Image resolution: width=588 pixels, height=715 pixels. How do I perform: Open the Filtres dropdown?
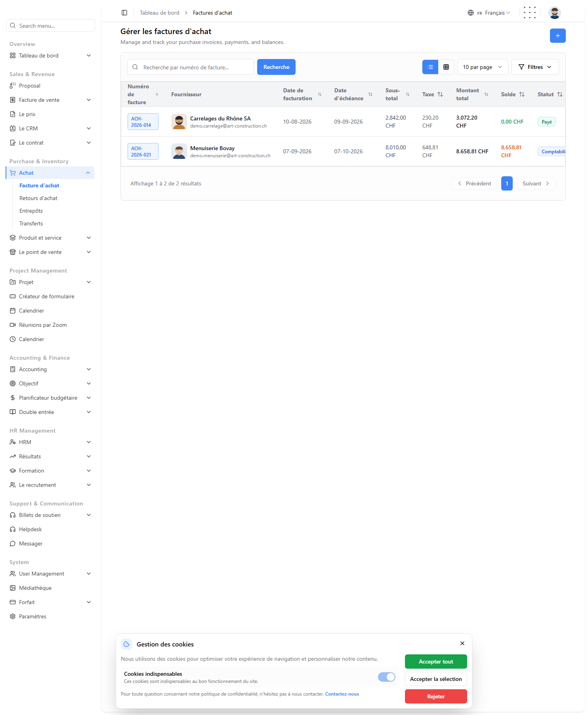coord(535,67)
